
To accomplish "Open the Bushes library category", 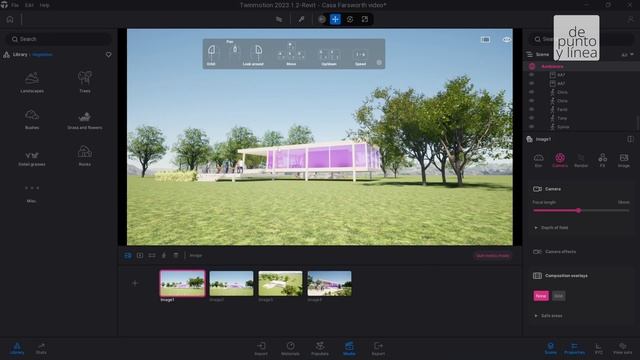I will (32, 119).
